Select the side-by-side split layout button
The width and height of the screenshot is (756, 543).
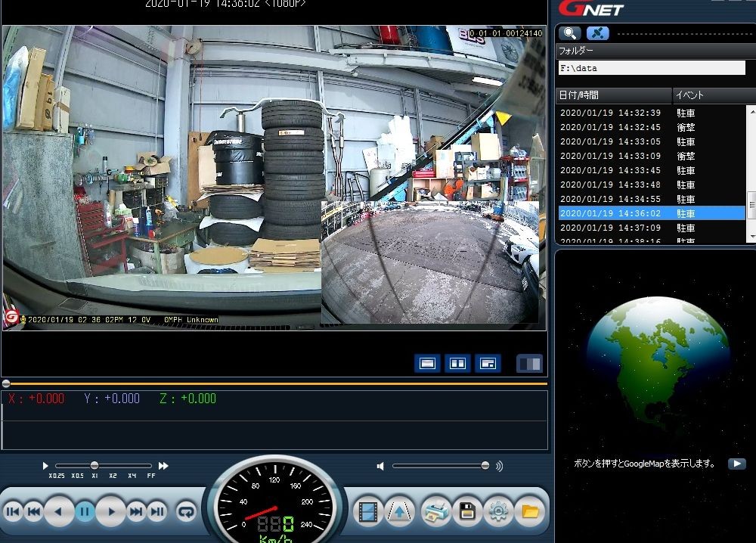tap(457, 363)
